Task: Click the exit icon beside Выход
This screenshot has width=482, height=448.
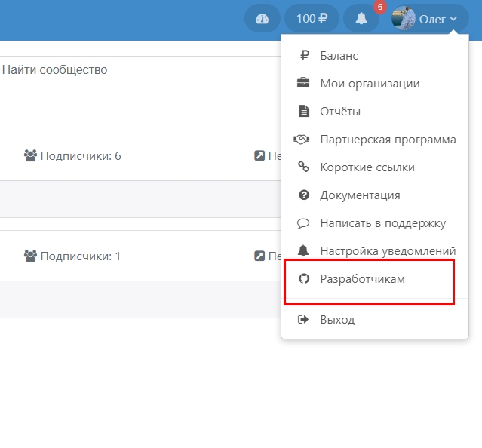Action: point(304,319)
